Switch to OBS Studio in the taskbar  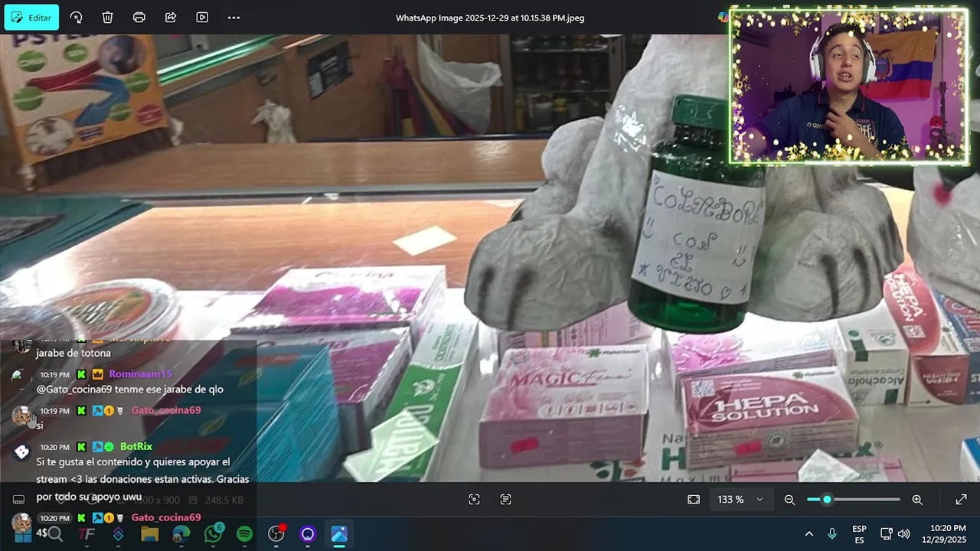[276, 534]
